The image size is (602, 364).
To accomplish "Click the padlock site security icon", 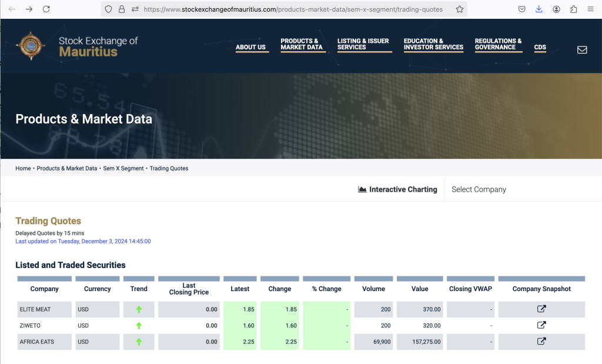I will click(122, 9).
